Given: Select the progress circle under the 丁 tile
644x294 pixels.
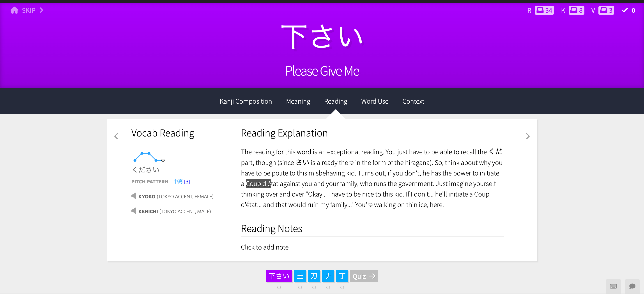Looking at the screenshot, I should [342, 287].
